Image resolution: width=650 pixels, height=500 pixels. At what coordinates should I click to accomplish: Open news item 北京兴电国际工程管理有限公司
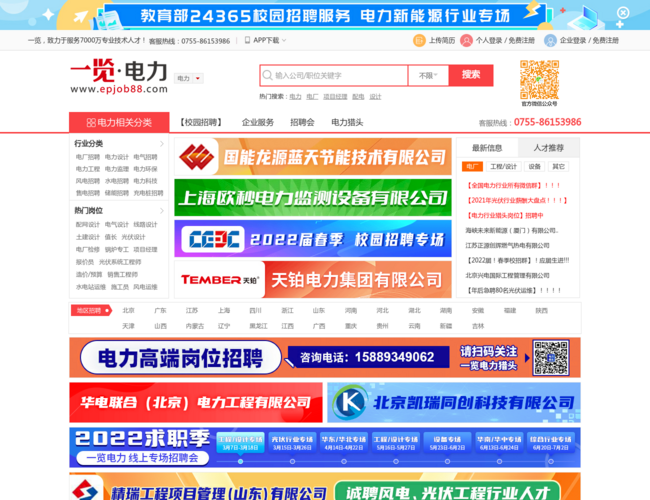pyautogui.click(x=507, y=275)
